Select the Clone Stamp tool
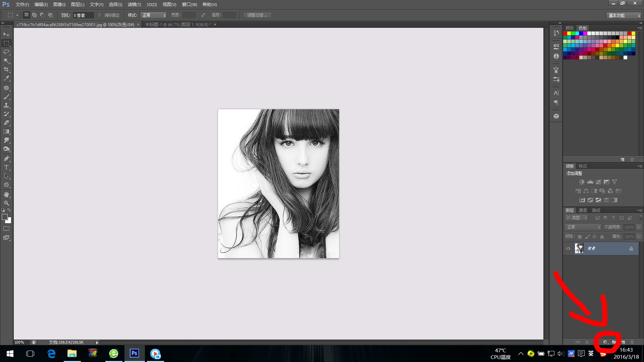The width and height of the screenshot is (644, 362). tap(6, 105)
